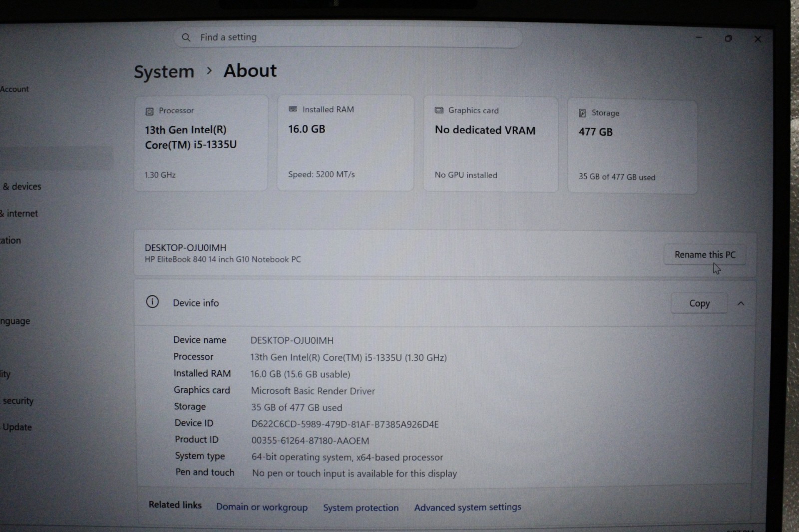The image size is (799, 532).
Task: Open the '& internet' sidebar item
Action: (x=19, y=213)
